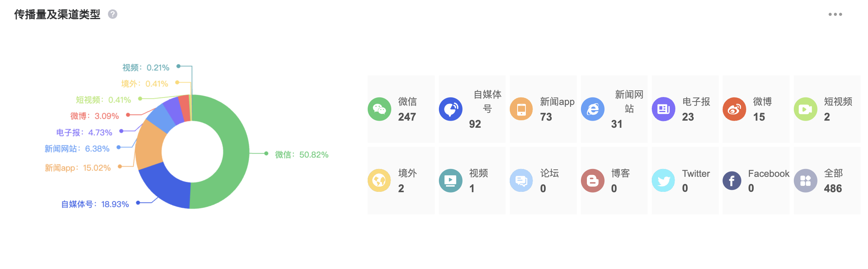
Task: Click the orange 新闻app tablet icon
Action: click(521, 109)
